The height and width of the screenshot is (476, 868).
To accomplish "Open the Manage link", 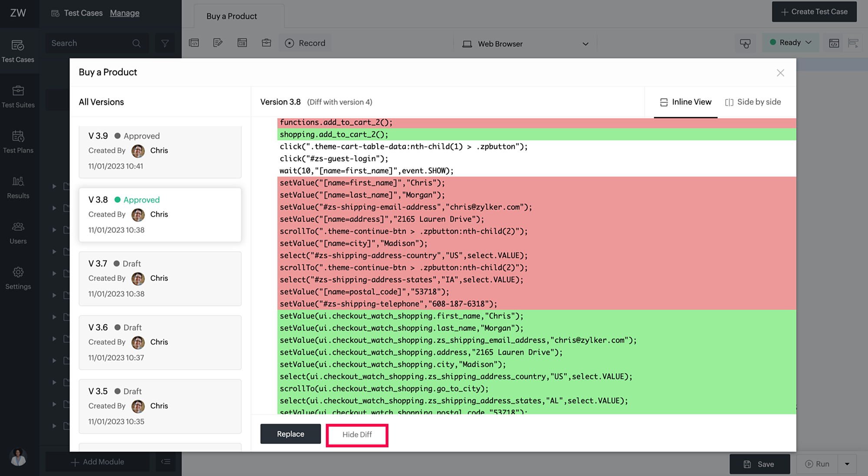I will pyautogui.click(x=125, y=13).
